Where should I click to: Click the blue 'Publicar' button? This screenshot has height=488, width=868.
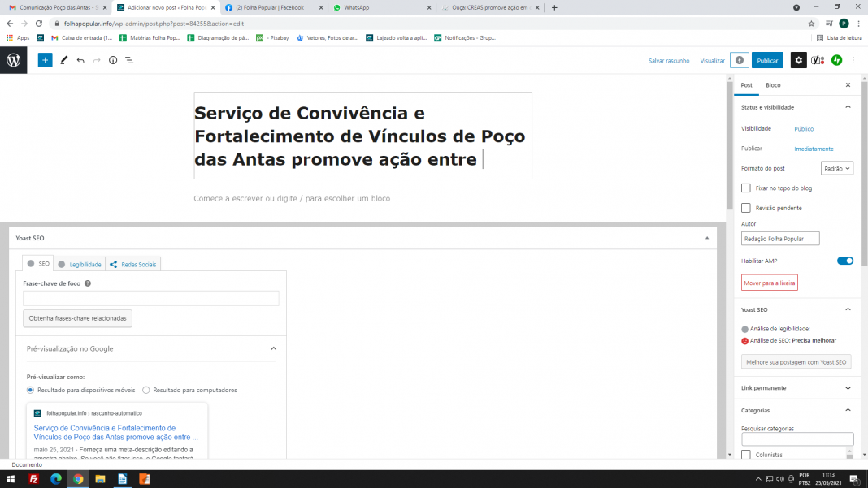click(x=767, y=60)
